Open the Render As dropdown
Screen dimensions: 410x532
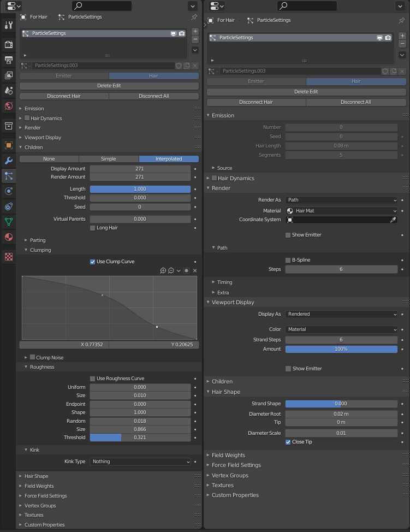tap(341, 200)
